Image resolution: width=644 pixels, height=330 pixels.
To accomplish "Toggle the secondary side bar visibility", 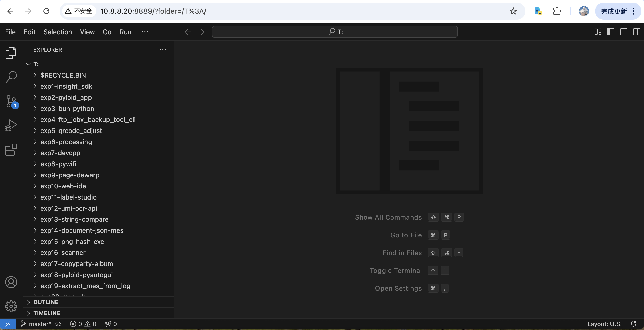I will (637, 32).
